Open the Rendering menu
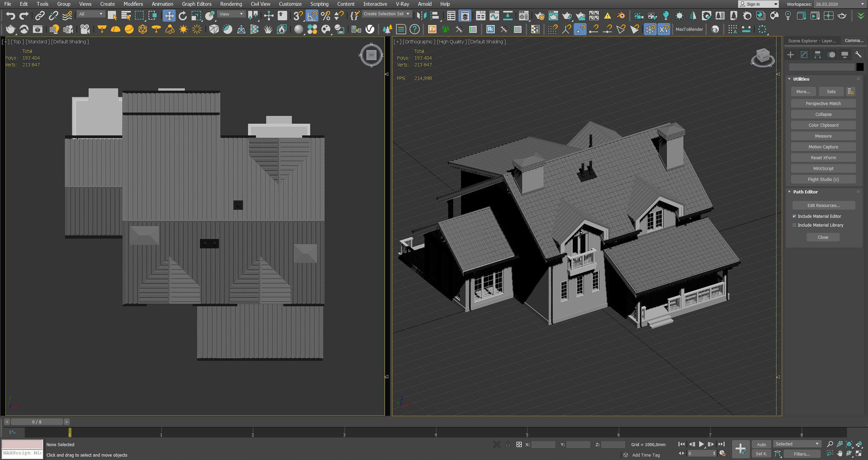Viewport: 868px width, 460px height. (231, 4)
